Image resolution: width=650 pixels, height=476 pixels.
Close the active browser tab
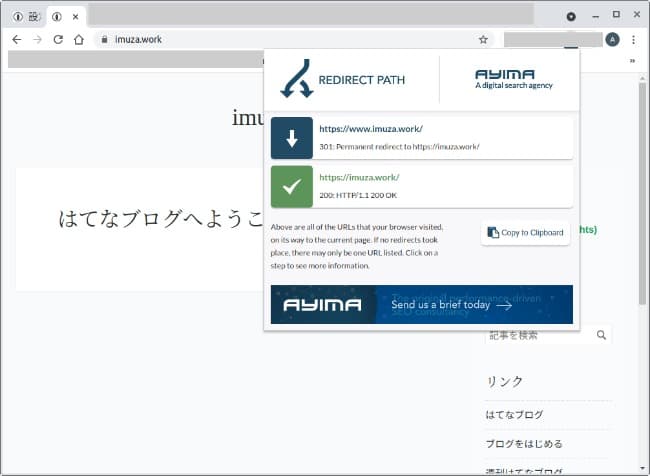pos(75,17)
